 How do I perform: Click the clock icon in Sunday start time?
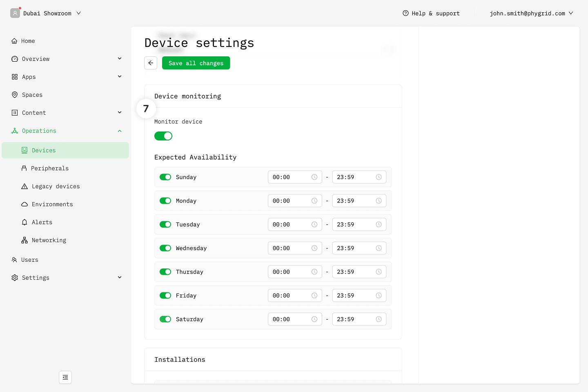tap(314, 177)
